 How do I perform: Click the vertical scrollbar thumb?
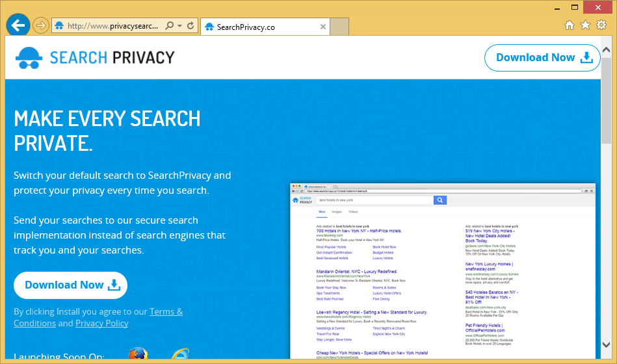(x=607, y=101)
